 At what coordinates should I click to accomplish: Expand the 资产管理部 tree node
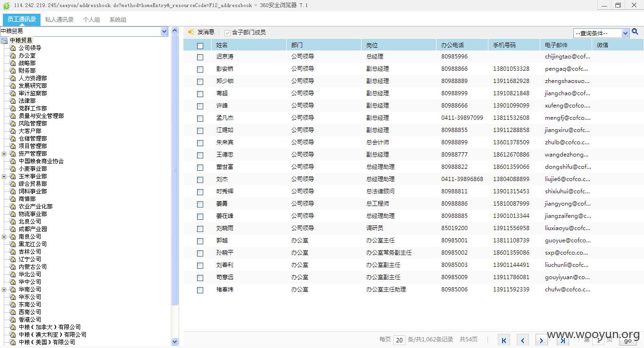[x=4, y=154]
